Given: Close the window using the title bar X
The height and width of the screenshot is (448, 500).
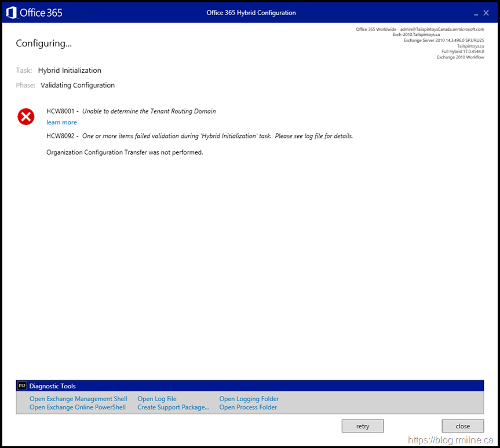Looking at the screenshot, I should [486, 13].
